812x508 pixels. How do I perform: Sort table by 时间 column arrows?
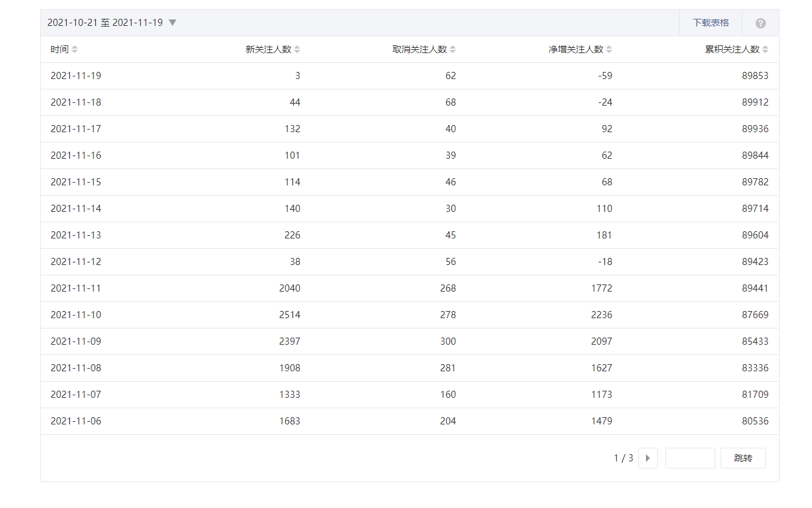pyautogui.click(x=75, y=50)
